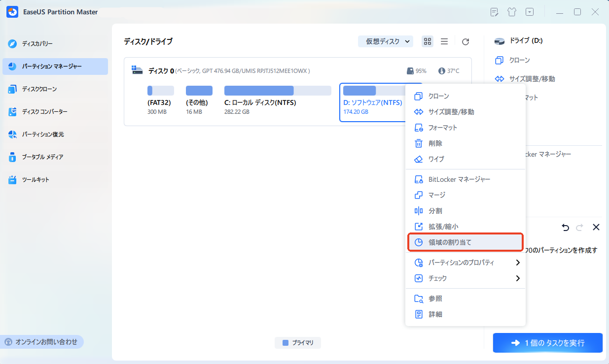Choose マージ in the context menu

[465, 195]
